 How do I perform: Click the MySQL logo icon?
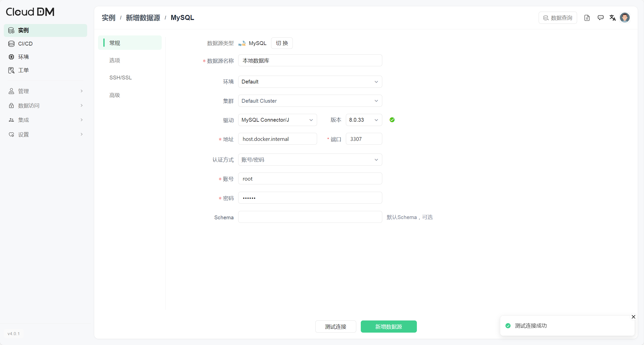point(242,44)
